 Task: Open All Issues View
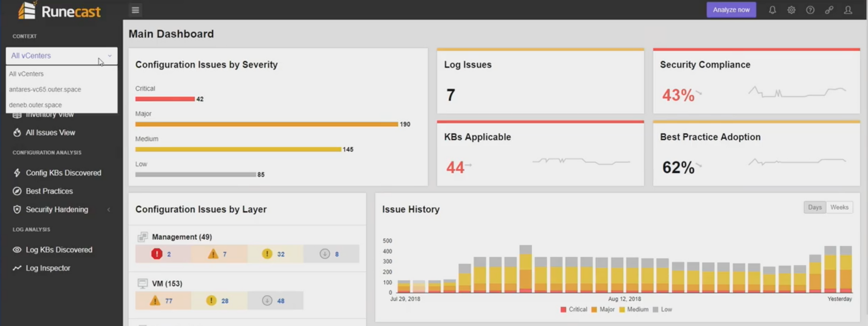pyautogui.click(x=50, y=132)
